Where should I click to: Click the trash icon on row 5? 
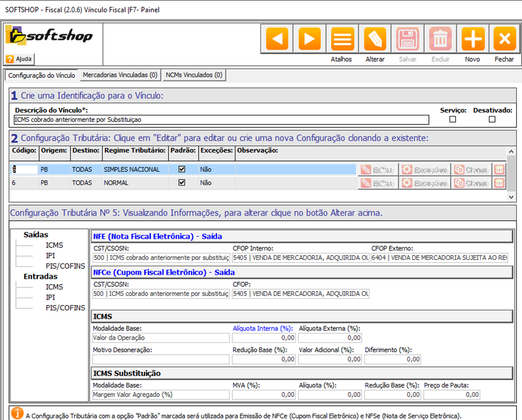click(500, 170)
